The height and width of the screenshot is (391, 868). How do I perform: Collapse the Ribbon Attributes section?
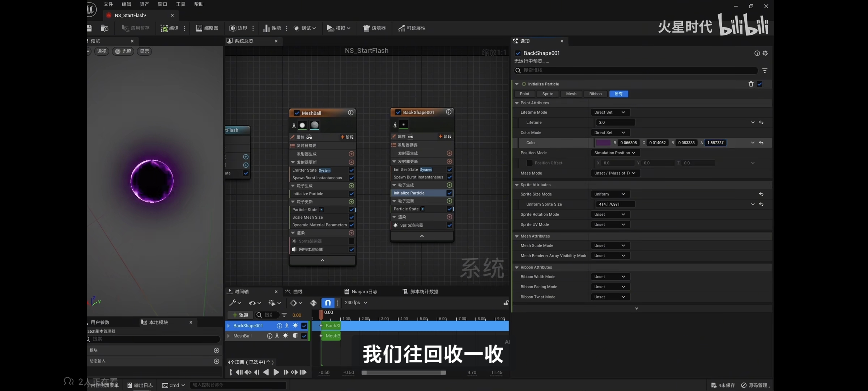[x=517, y=267]
